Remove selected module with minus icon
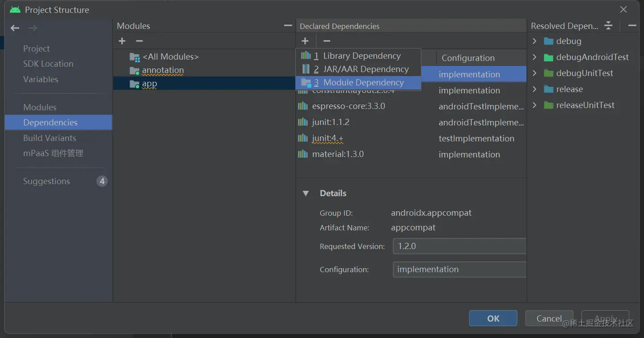Image resolution: width=644 pixels, height=338 pixels. [x=139, y=41]
